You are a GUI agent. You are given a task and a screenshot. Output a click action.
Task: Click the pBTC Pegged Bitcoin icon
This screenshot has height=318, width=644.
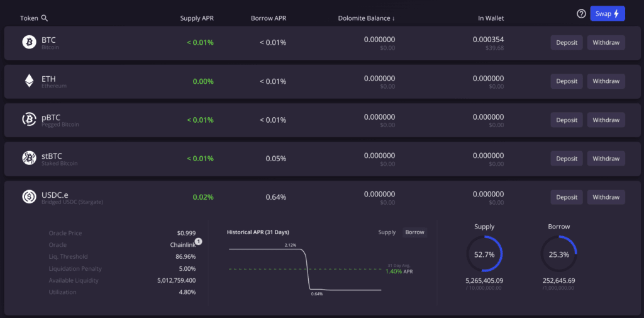point(29,120)
